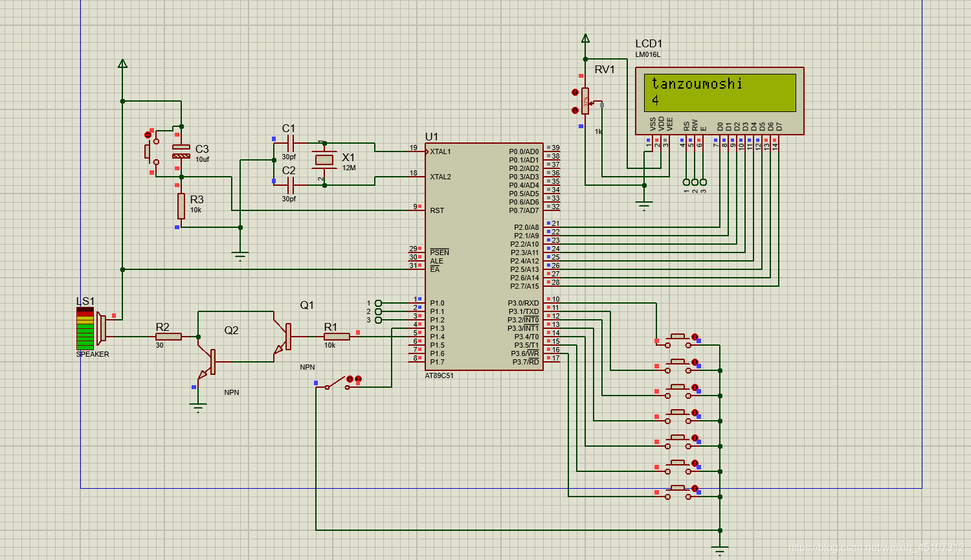Click push button wired to P3.6/WR
This screenshot has height=560, width=971.
pos(678,491)
